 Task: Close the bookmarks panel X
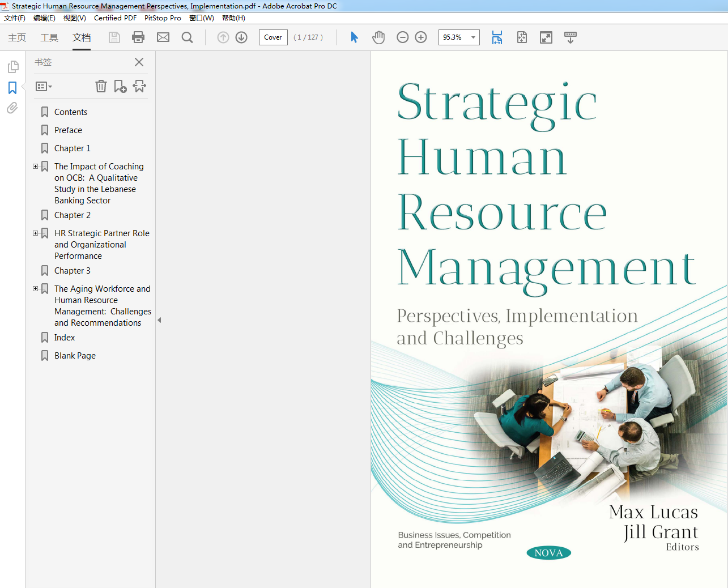click(139, 62)
